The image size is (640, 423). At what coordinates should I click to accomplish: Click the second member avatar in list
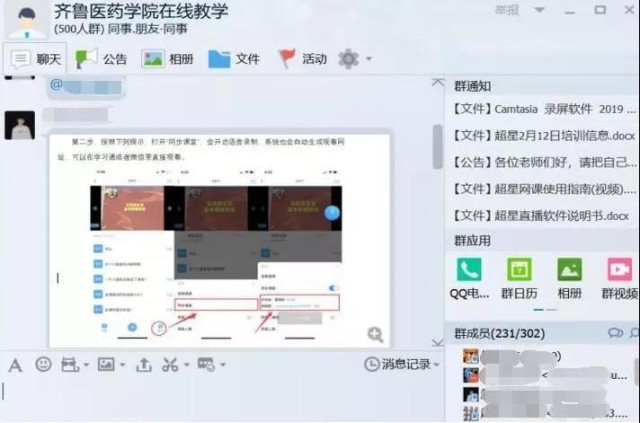(x=471, y=375)
